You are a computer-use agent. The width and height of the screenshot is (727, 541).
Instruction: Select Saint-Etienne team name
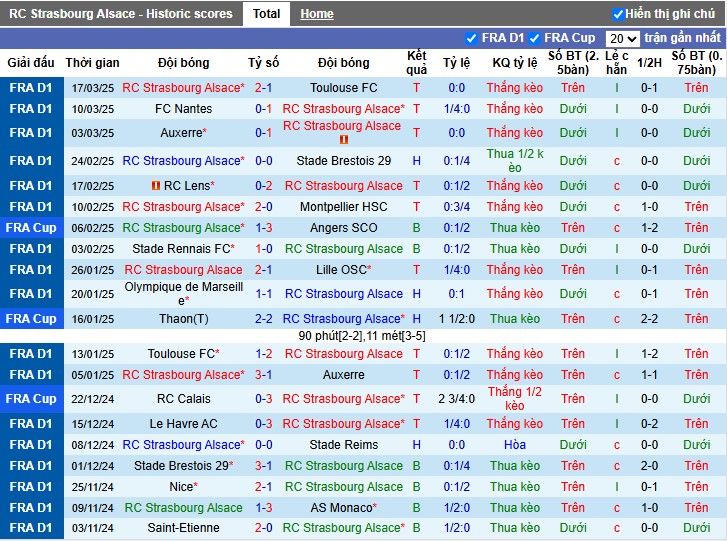pyautogui.click(x=184, y=528)
